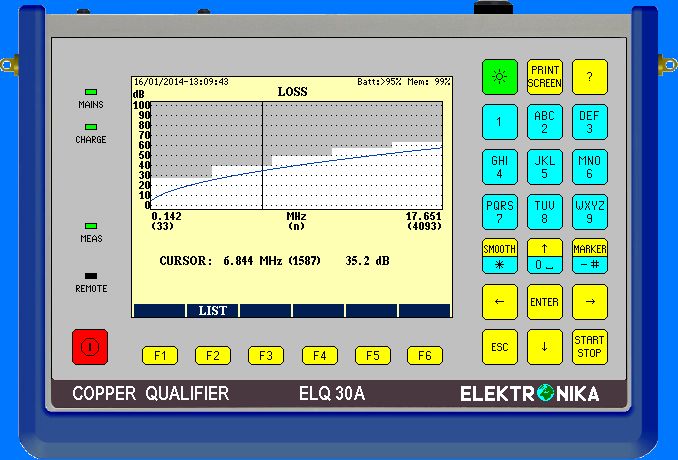Toggle the SMOOTH asterisk key
The height and width of the screenshot is (460, 678).
pyautogui.click(x=499, y=256)
